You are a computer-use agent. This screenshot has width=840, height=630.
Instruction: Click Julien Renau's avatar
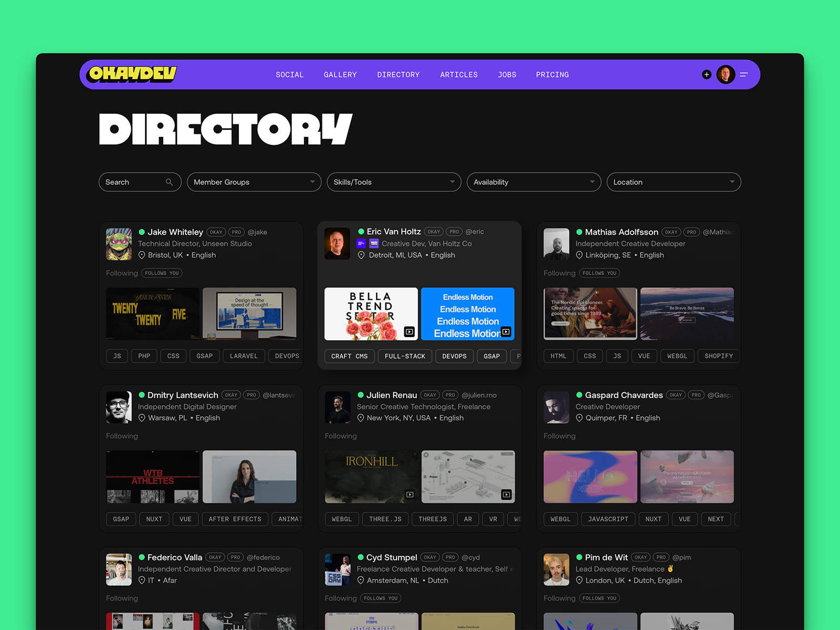[338, 407]
